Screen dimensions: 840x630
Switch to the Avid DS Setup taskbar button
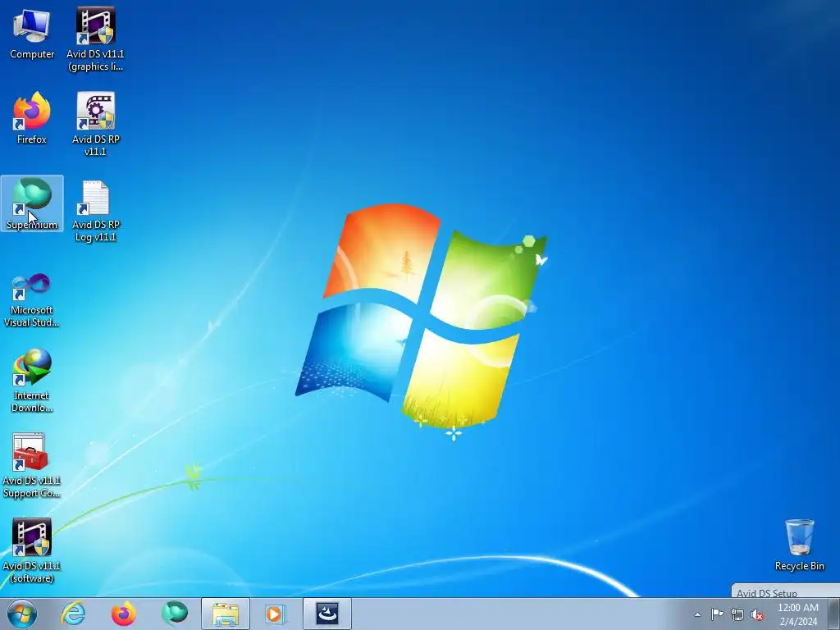(327, 614)
